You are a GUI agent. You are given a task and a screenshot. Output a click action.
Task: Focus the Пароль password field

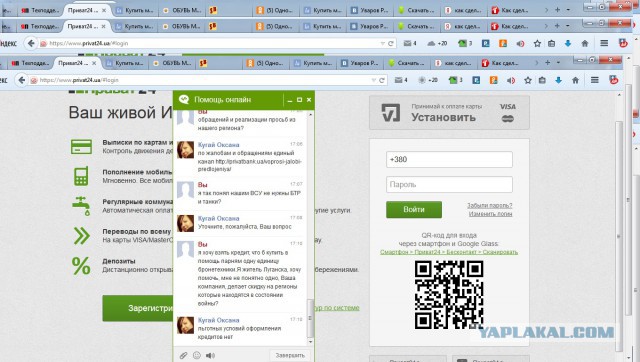(449, 184)
